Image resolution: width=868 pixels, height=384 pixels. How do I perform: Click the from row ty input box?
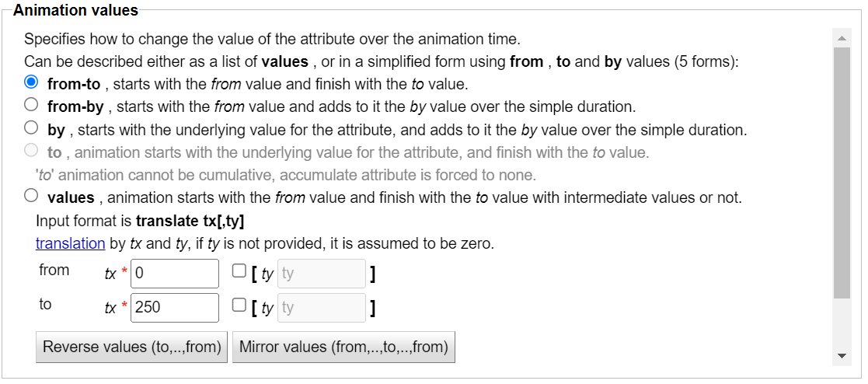[322, 274]
